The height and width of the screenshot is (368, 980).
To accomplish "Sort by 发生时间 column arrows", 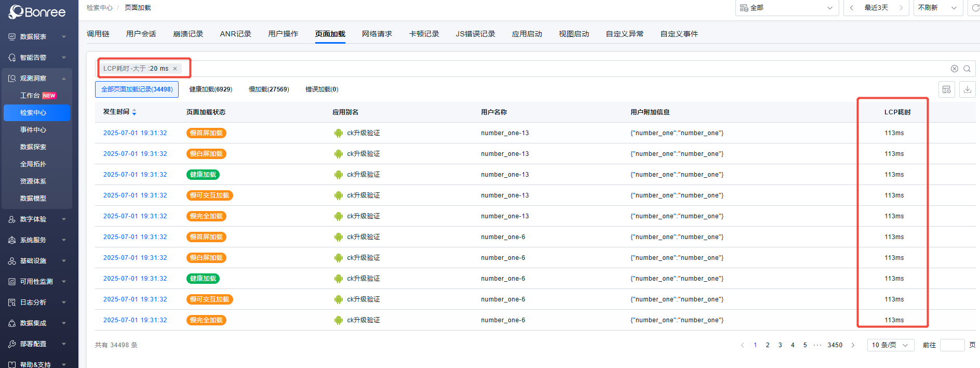I will [x=135, y=112].
